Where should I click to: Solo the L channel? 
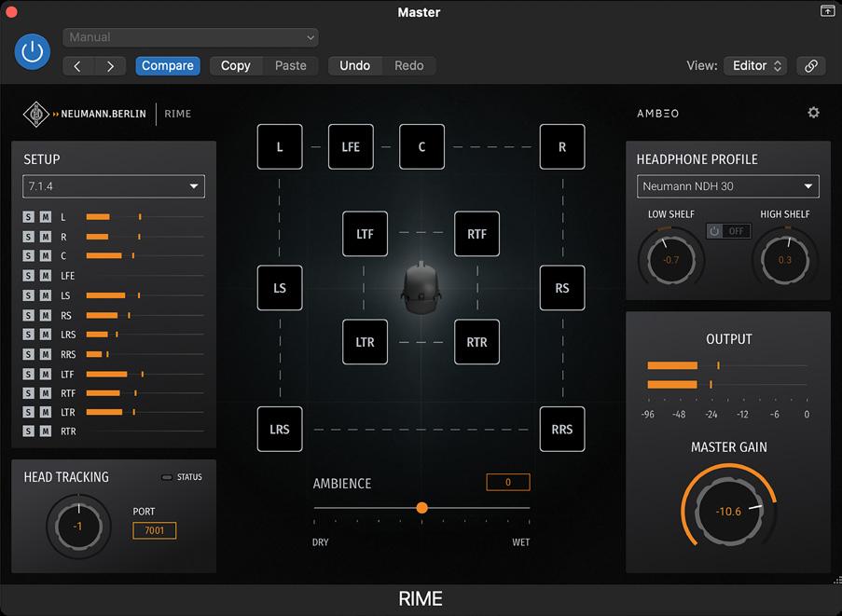click(x=29, y=217)
